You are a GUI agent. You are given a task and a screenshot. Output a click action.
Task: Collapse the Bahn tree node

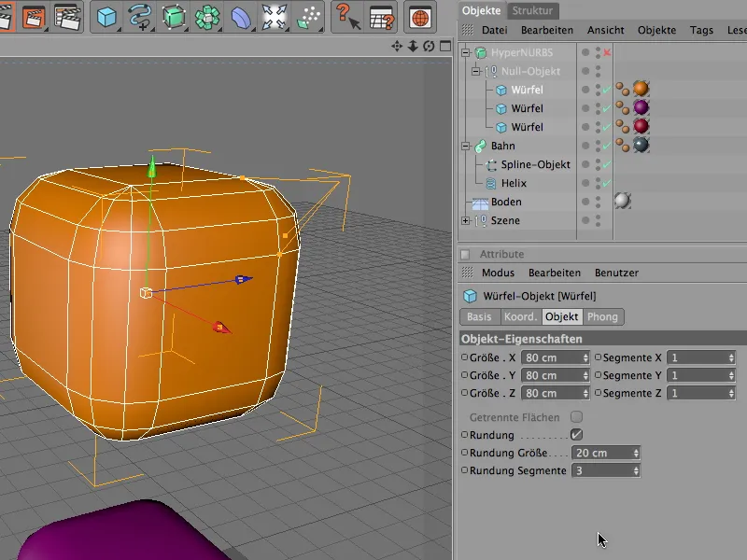point(465,146)
